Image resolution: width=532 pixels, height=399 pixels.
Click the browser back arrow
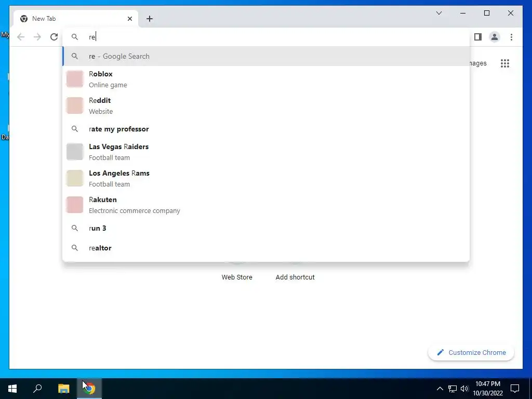(x=21, y=37)
